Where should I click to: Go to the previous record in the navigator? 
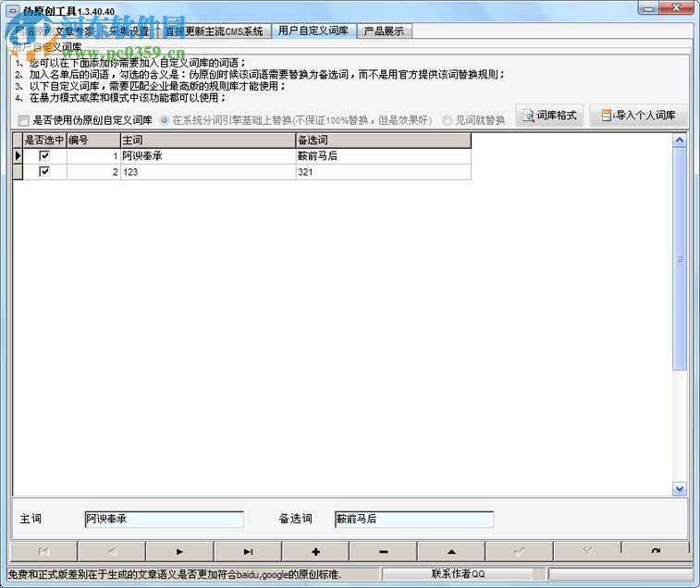(112, 551)
